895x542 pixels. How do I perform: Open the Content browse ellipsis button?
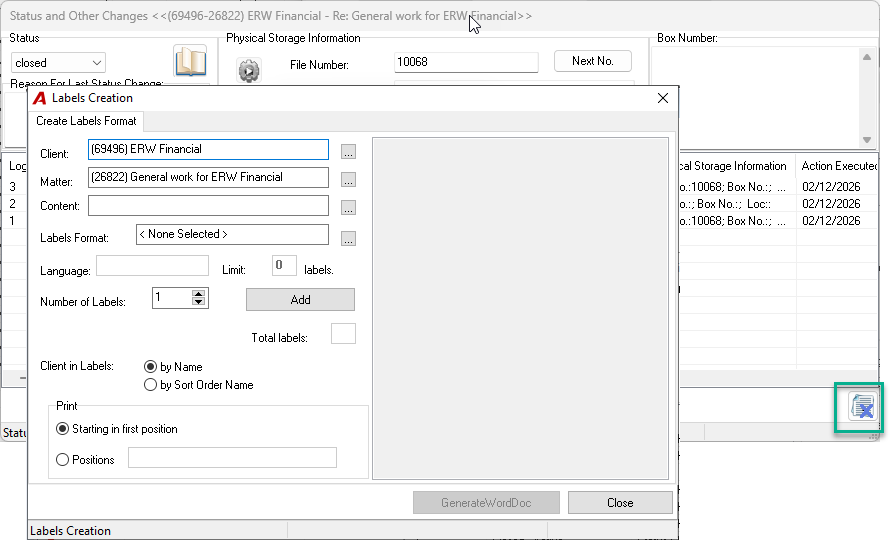[348, 207]
